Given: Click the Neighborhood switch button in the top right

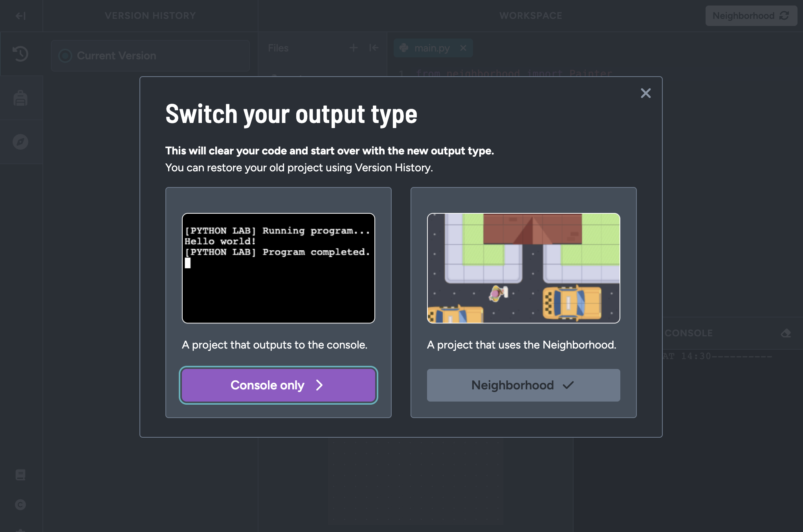Looking at the screenshot, I should click(x=751, y=16).
